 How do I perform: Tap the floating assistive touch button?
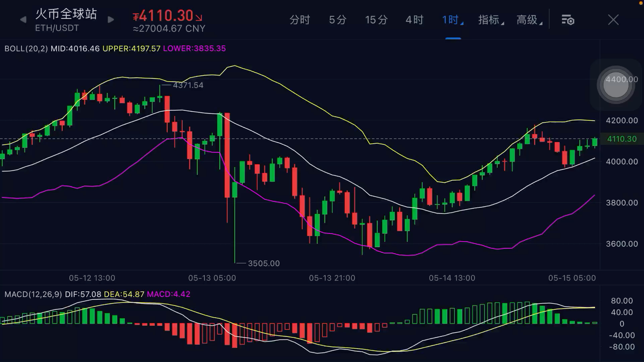click(x=616, y=85)
